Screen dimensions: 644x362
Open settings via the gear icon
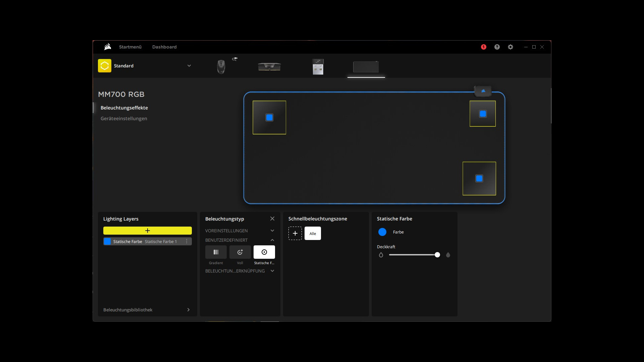point(510,47)
